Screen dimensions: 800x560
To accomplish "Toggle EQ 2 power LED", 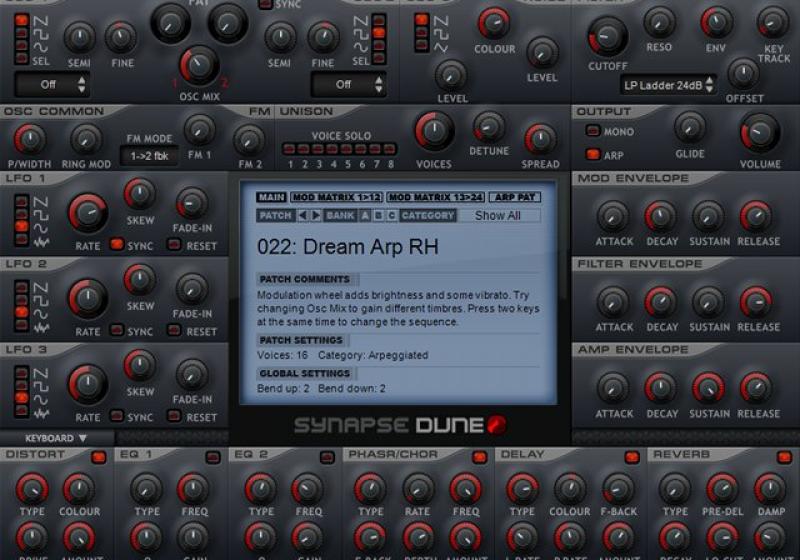I will (327, 457).
